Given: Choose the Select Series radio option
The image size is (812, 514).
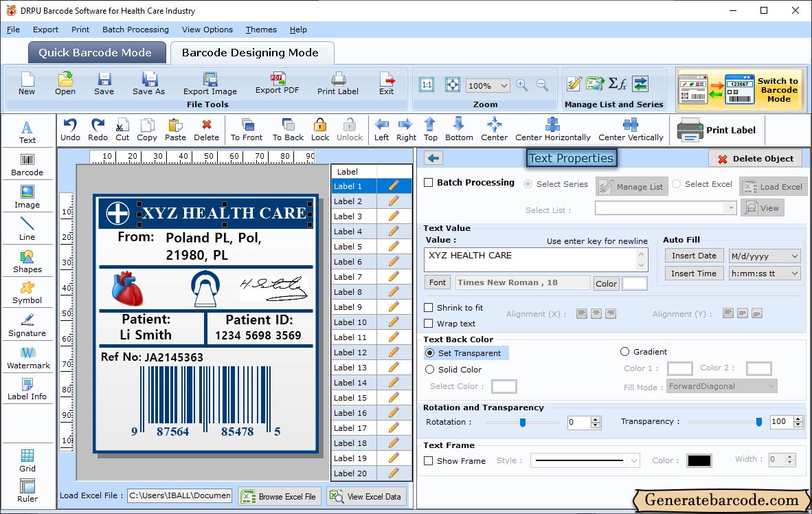Looking at the screenshot, I should click(x=528, y=184).
